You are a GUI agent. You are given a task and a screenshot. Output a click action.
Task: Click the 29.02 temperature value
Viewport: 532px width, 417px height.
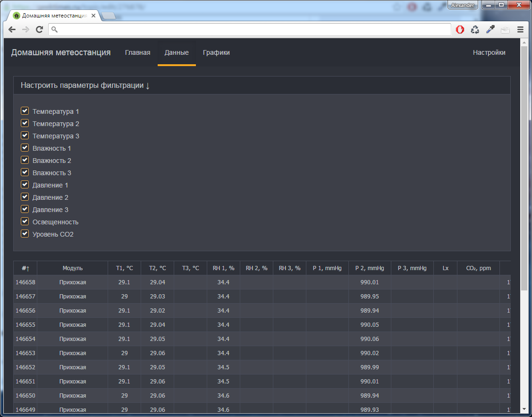click(158, 310)
